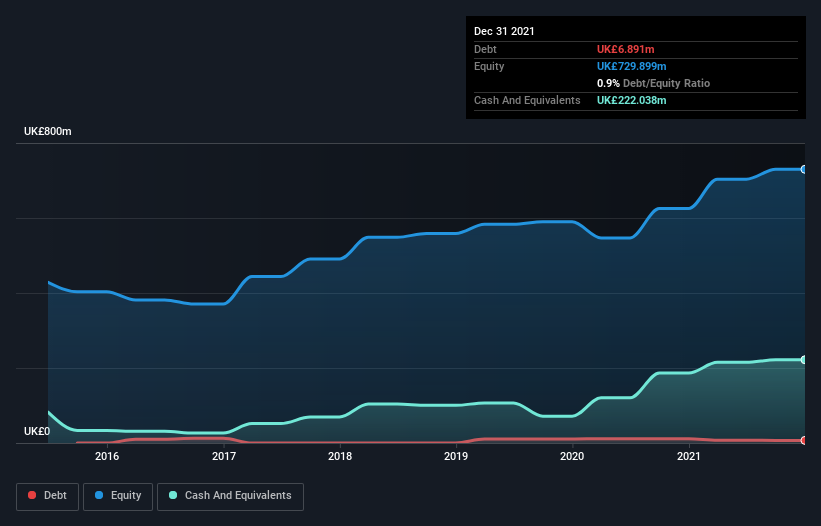The height and width of the screenshot is (526, 821).
Task: Click the UK£800m y-axis label
Action: (48, 131)
